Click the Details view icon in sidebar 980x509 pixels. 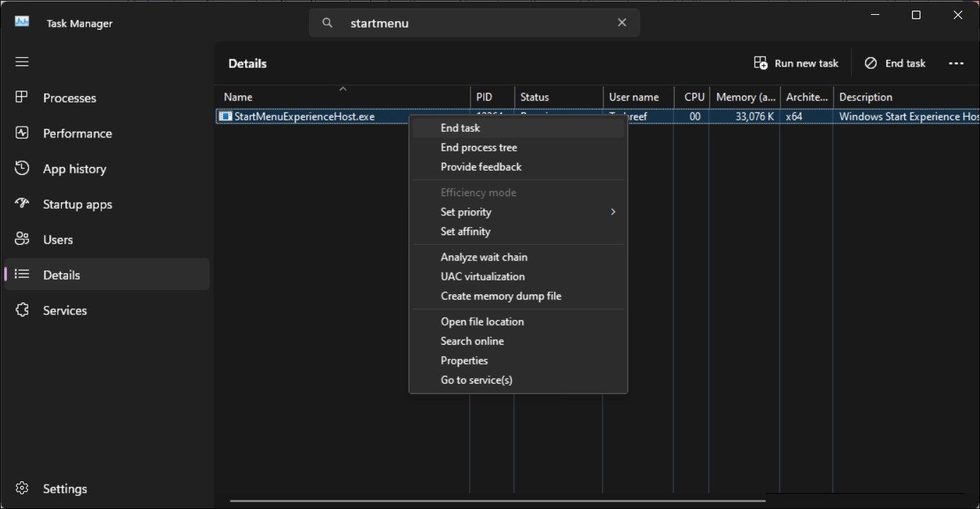22,275
